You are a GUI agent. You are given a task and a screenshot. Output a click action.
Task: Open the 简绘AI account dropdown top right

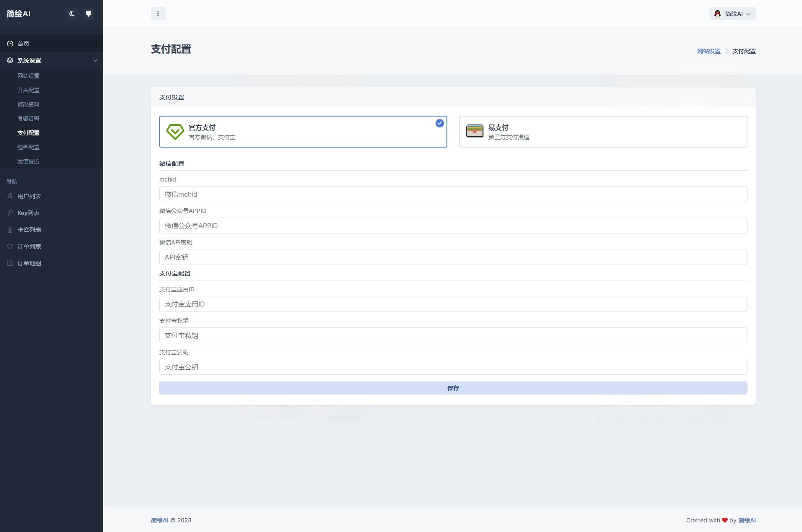733,13
